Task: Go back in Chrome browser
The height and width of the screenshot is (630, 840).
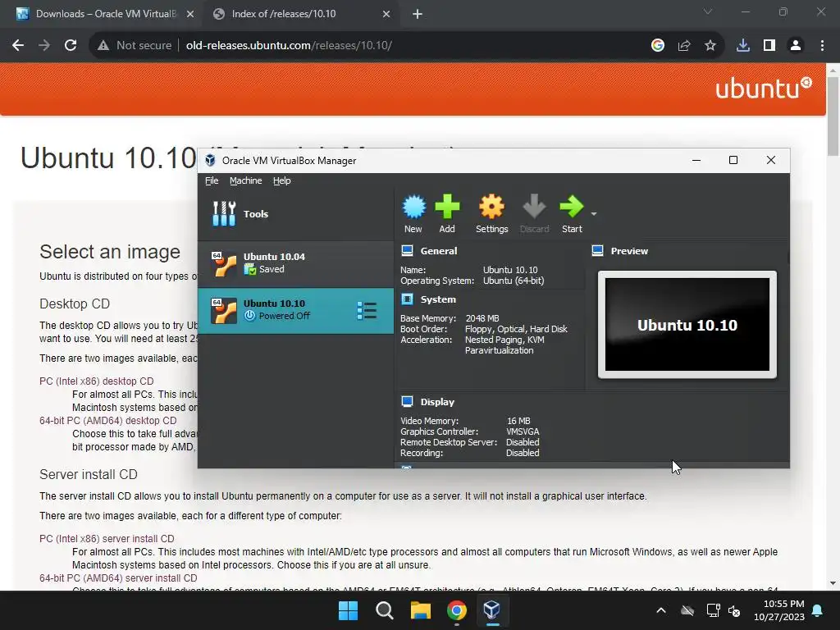Action: 18,46
